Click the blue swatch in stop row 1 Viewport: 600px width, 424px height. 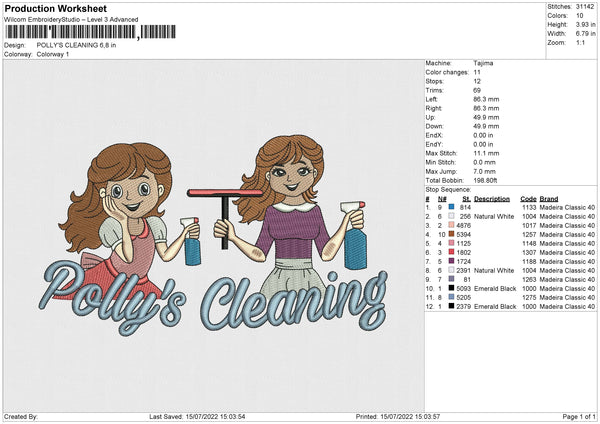pos(452,207)
